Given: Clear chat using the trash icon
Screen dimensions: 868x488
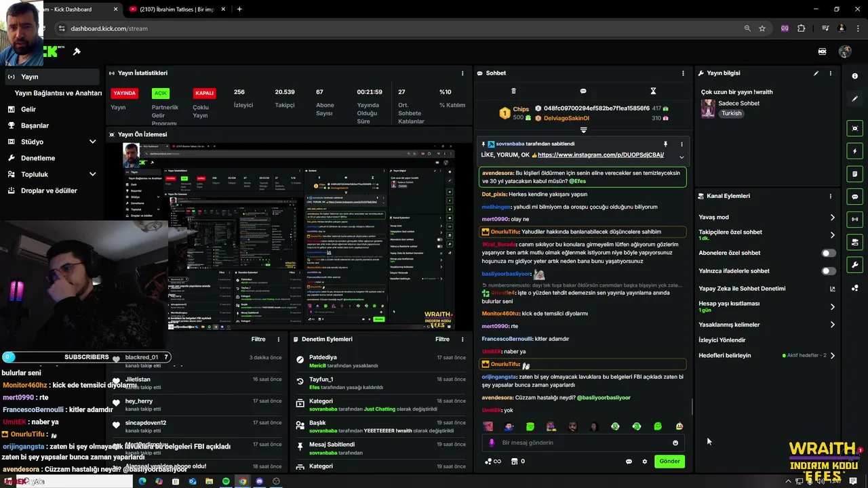Looking at the screenshot, I should tap(513, 91).
